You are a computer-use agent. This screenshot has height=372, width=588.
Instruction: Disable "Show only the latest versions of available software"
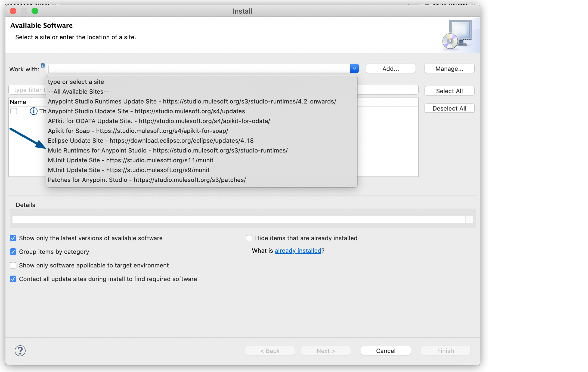13,238
